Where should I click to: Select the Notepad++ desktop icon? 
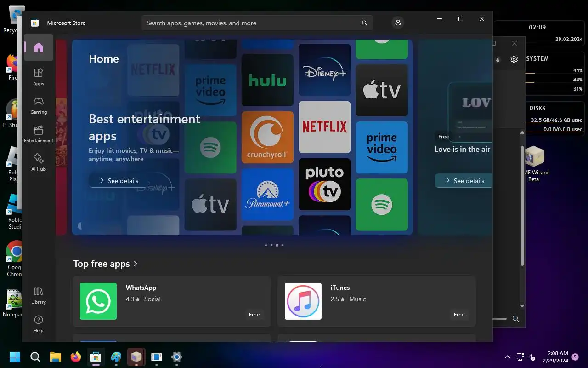coord(13,304)
